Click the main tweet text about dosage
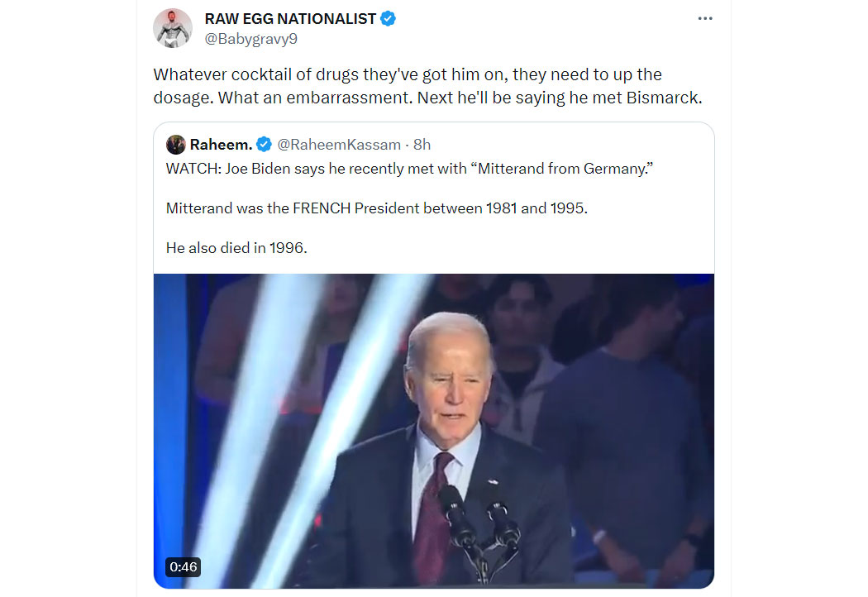Image resolution: width=868 pixels, height=597 pixels. click(427, 86)
